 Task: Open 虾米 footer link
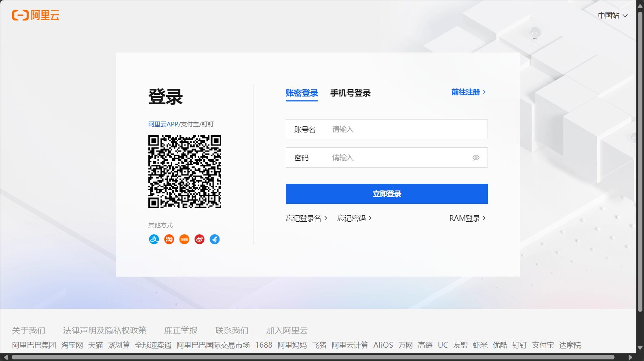[480, 345]
